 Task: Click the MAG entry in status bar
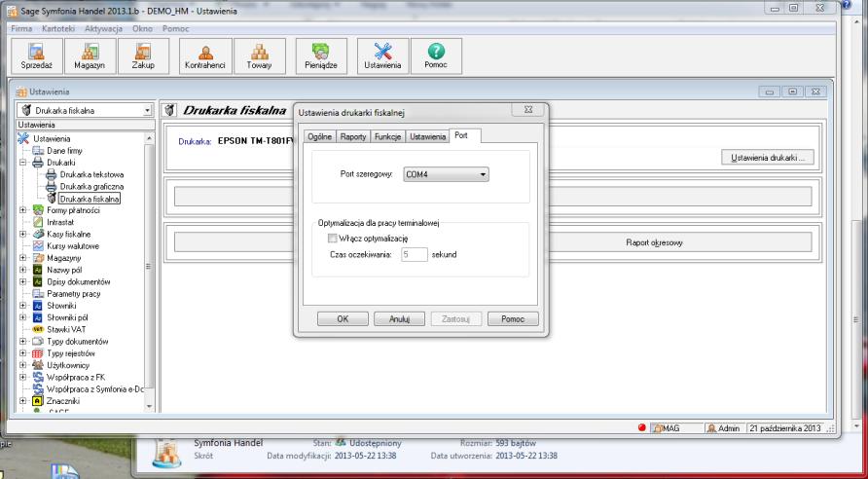tap(671, 428)
